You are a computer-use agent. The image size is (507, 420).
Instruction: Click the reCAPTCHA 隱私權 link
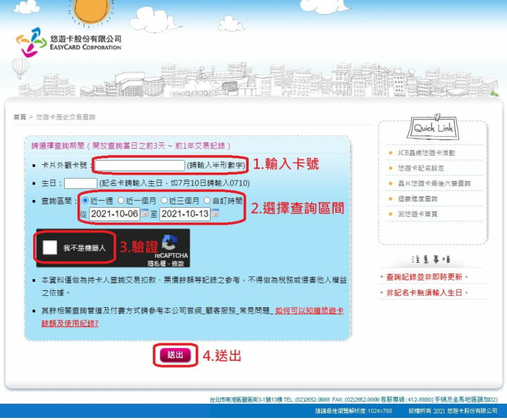coord(157,264)
